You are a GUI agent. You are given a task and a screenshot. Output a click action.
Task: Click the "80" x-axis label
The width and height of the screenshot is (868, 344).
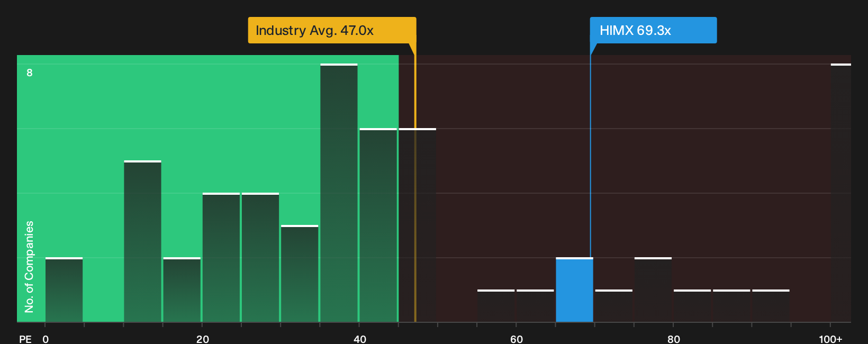click(x=673, y=339)
